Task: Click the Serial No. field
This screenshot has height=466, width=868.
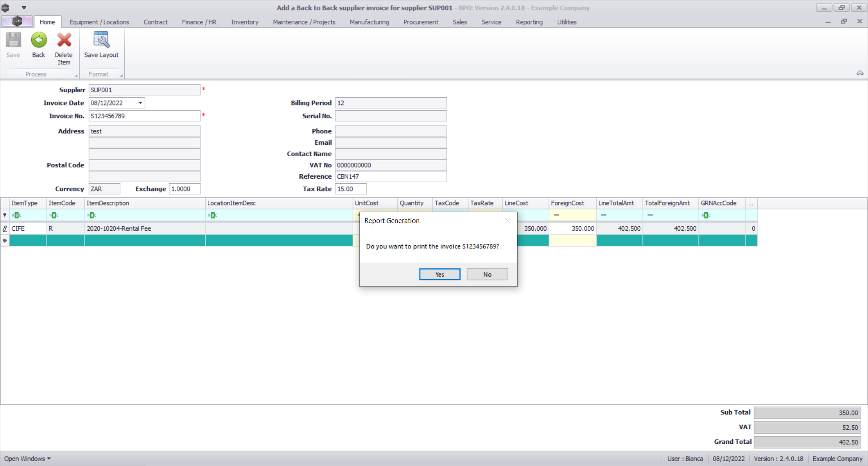Action: click(x=391, y=116)
